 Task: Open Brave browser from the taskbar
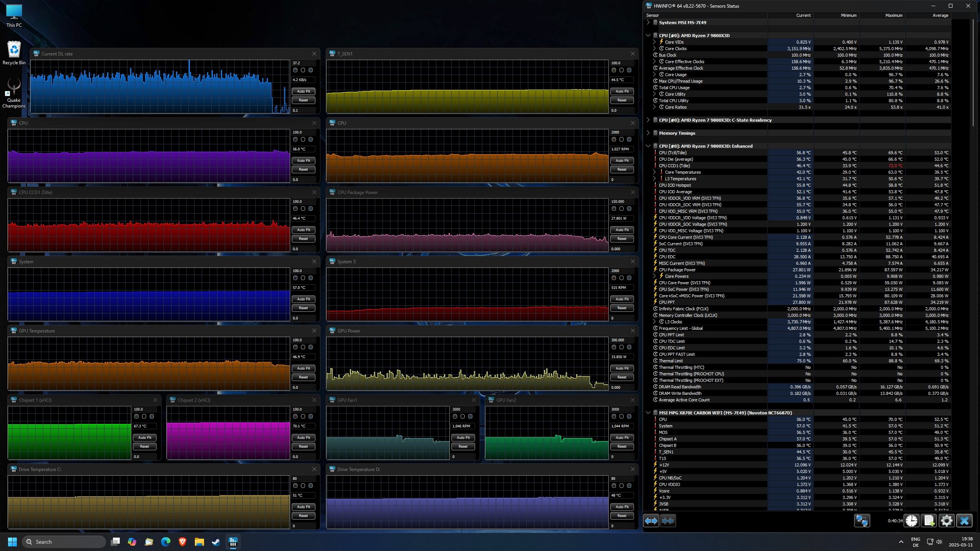point(183,542)
